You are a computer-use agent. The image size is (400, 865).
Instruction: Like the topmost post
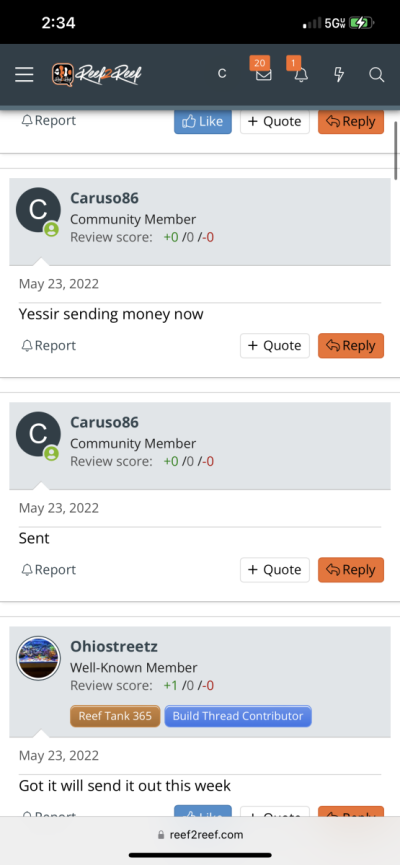coord(203,121)
